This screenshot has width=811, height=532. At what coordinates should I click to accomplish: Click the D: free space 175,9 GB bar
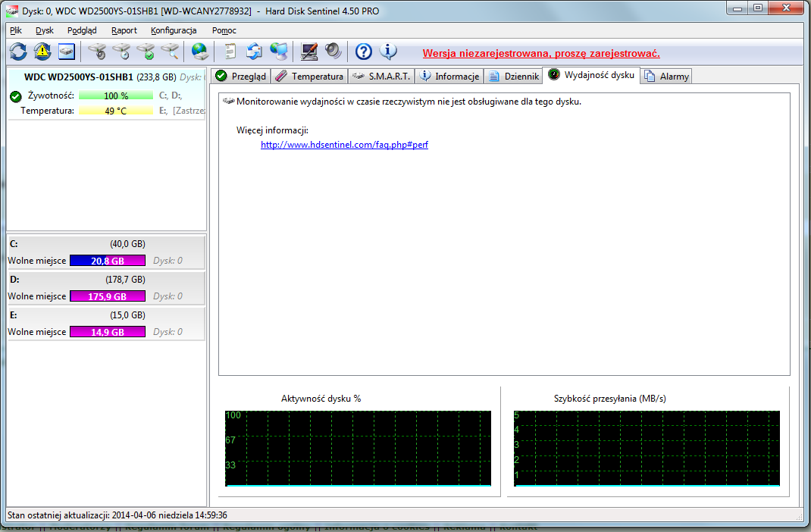point(108,296)
